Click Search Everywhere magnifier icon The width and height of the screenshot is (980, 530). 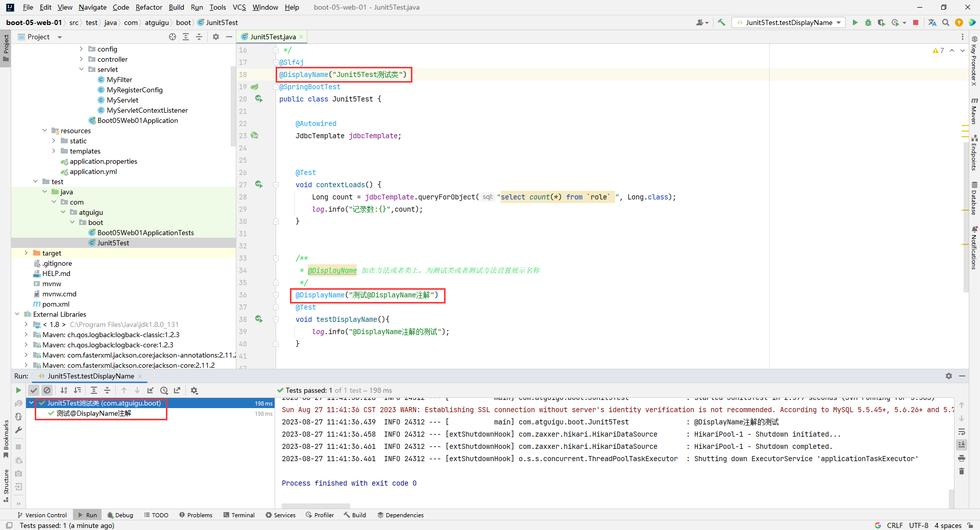946,22
